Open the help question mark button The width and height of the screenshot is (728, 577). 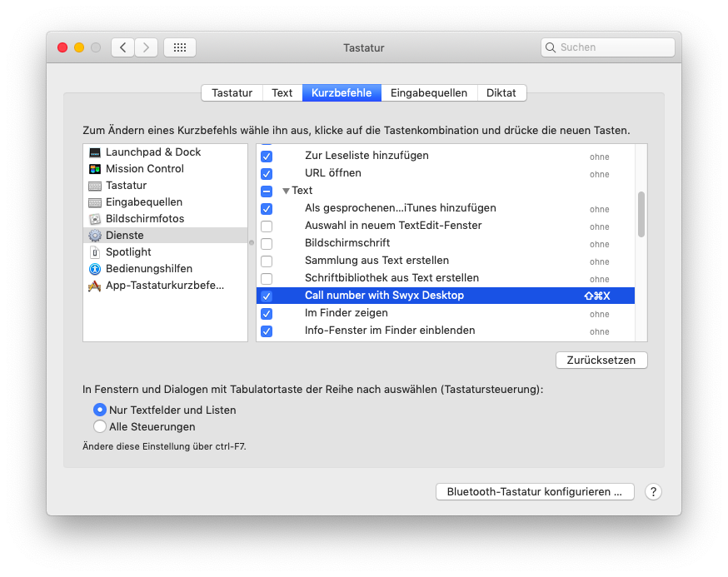653,492
